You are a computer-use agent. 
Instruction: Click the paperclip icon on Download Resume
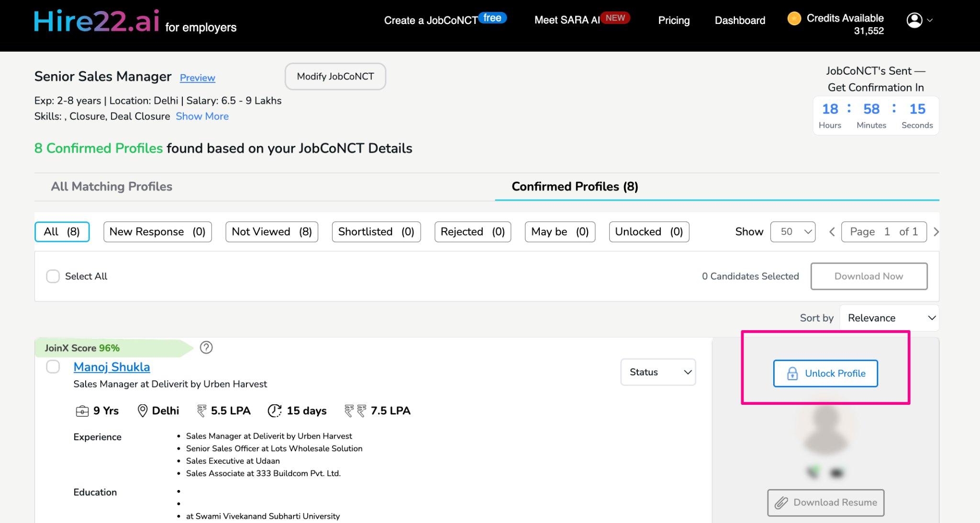coord(781,502)
